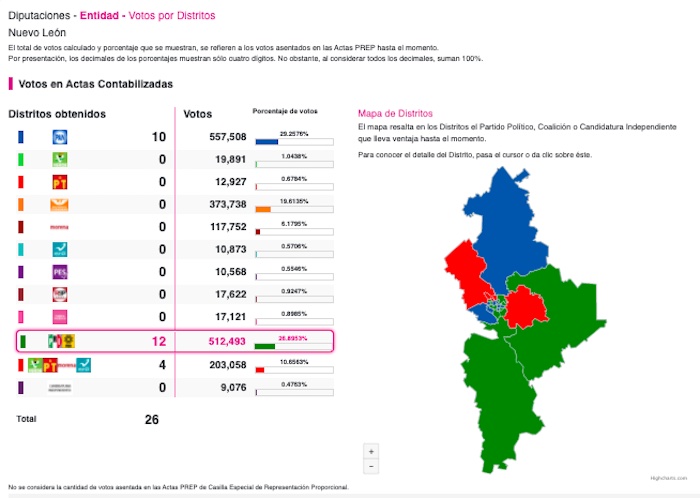
Task: Select the highlighted coalition row with 12 districts
Action: pyautogui.click(x=175, y=341)
